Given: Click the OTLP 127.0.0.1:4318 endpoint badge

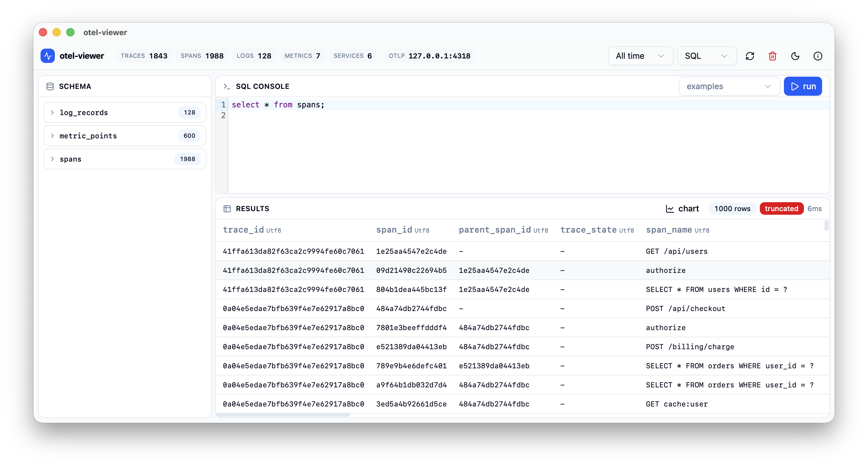Looking at the screenshot, I should point(429,56).
